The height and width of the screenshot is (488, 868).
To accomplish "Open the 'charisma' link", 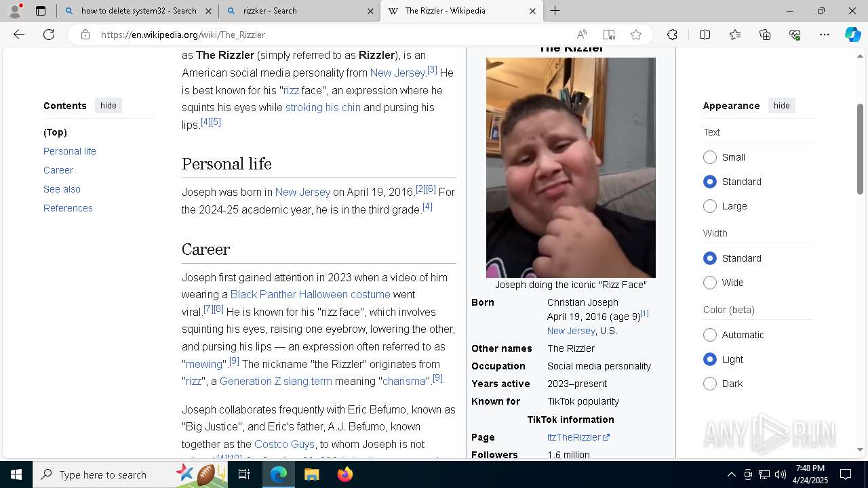I will click(x=404, y=381).
